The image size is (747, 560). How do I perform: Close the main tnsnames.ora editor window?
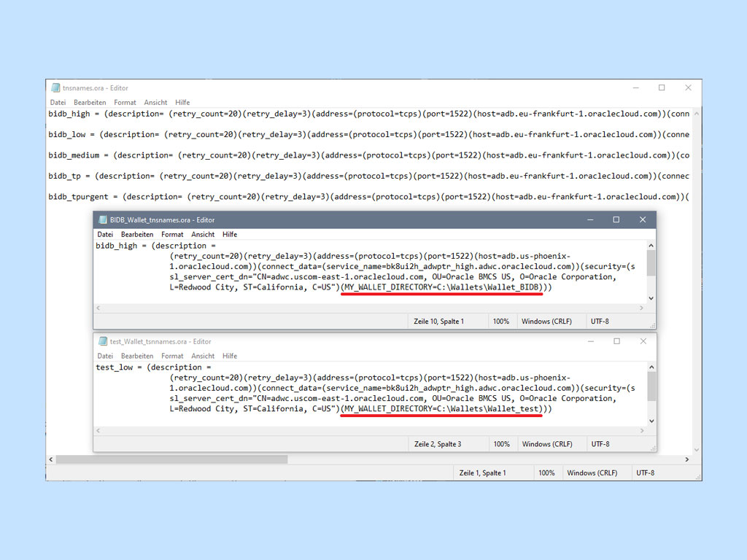coord(688,87)
